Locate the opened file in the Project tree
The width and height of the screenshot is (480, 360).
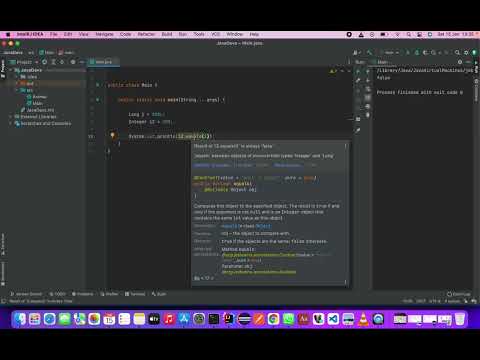point(44,62)
